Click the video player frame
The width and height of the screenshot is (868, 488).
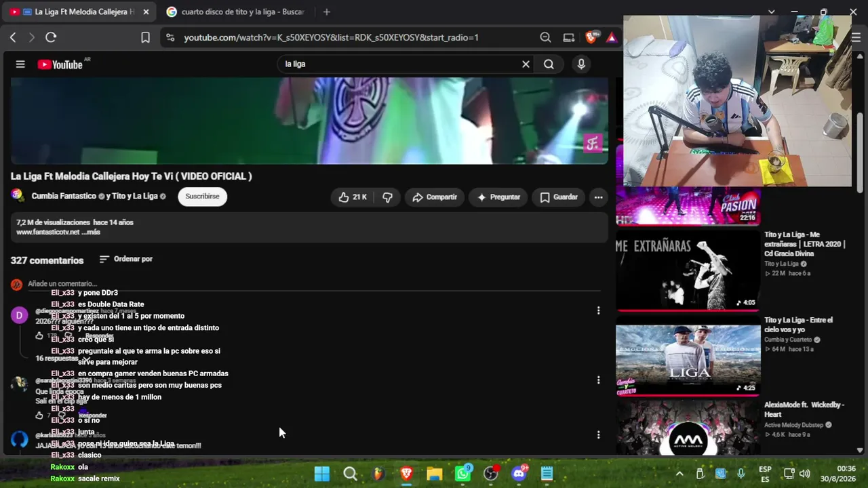(x=309, y=121)
